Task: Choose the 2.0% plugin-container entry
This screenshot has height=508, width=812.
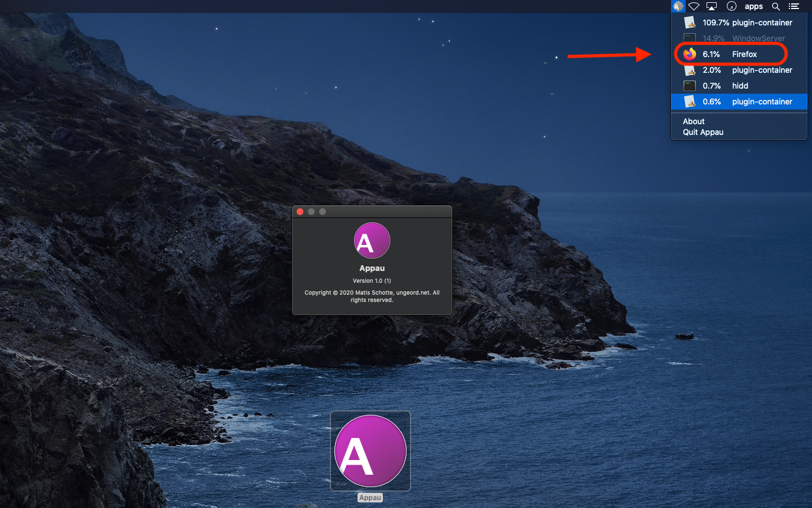Action: click(x=747, y=70)
